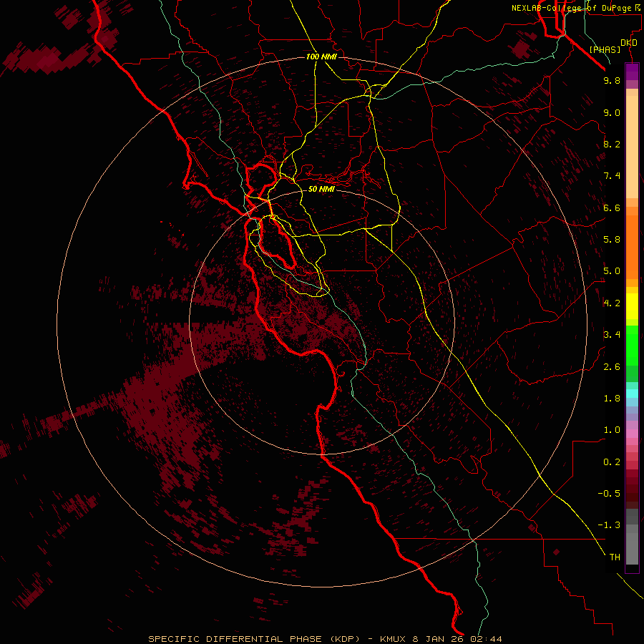Click the 7.4 value on the scale
This screenshot has width=644, height=644.
pos(612,176)
